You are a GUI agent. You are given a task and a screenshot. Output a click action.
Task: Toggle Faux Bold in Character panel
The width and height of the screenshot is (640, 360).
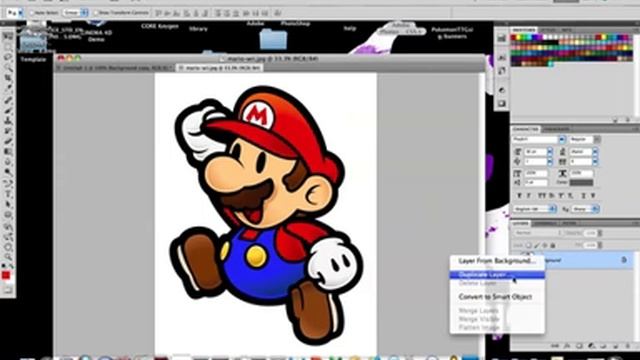[x=519, y=196]
